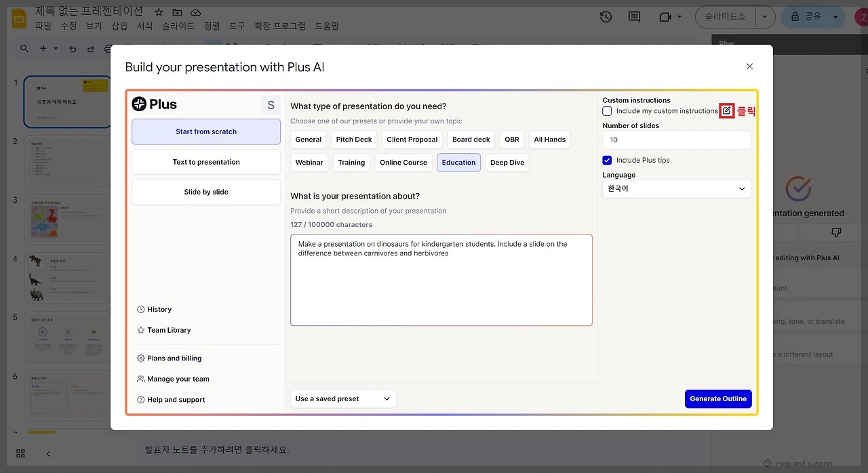Click the grid view icon at bottom
This screenshot has width=868, height=473.
(20, 453)
